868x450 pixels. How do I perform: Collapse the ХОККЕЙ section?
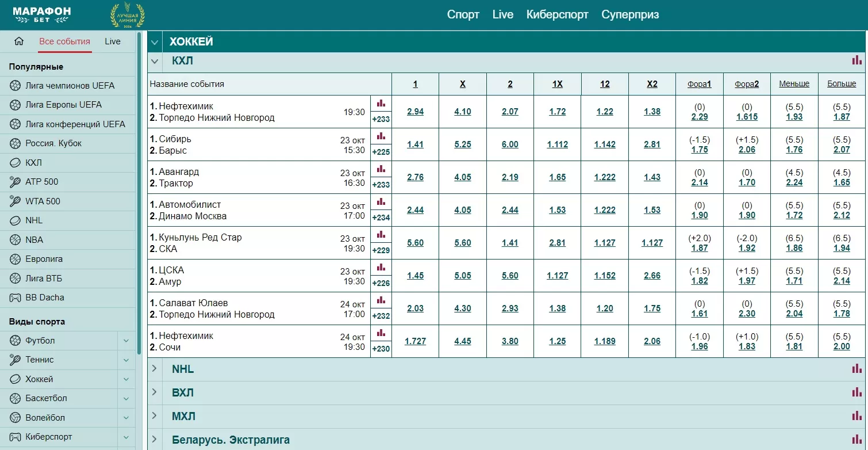154,42
